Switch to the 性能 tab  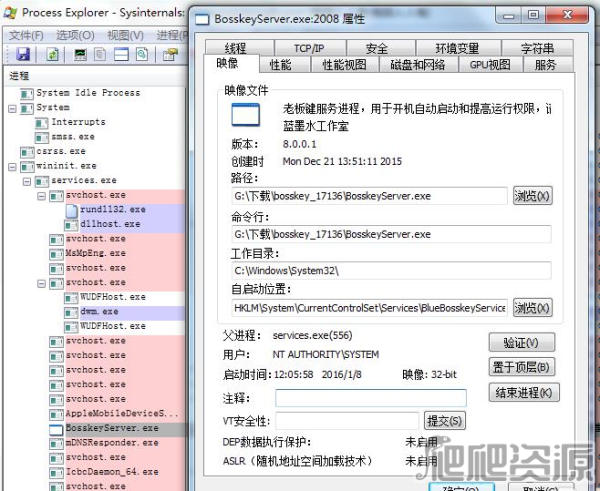click(x=285, y=64)
